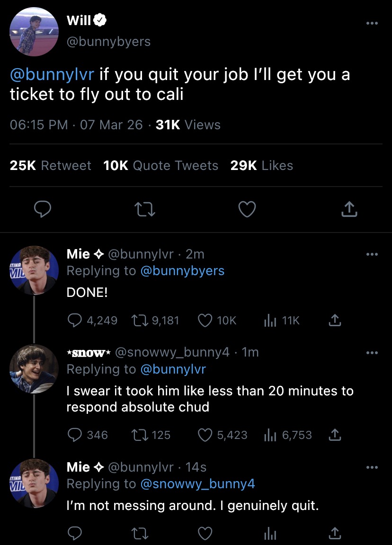Like snow's reply about 20 minutes

coord(205,435)
